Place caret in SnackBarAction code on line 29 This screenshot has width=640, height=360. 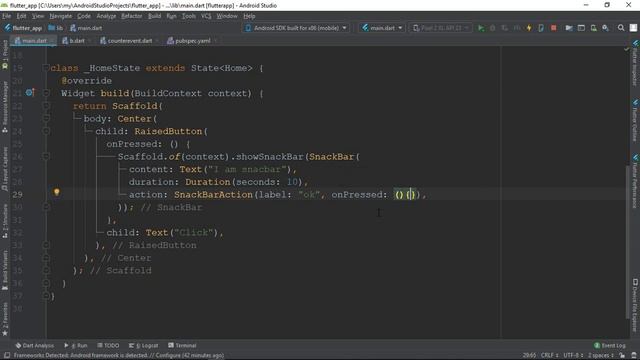[x=213, y=195]
